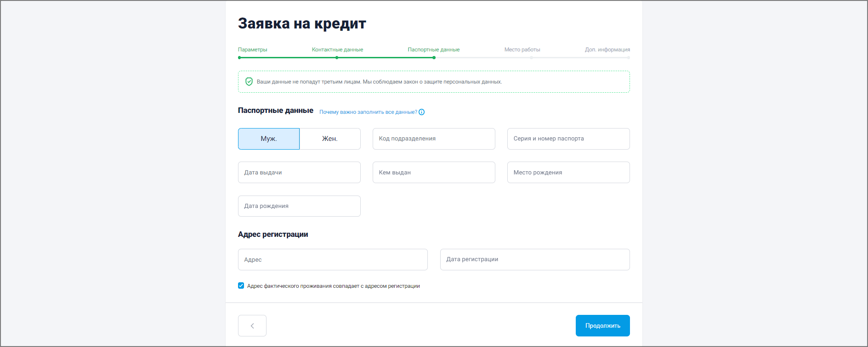Focus the Дата выдачи field
Image resolution: width=868 pixels, height=347 pixels.
click(x=299, y=173)
